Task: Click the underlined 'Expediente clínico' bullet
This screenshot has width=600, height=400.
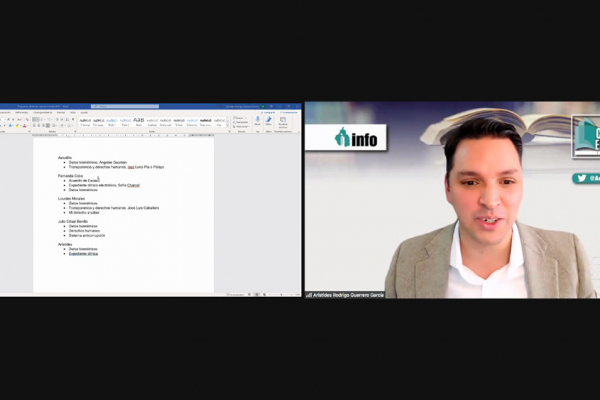Action: 83,253
